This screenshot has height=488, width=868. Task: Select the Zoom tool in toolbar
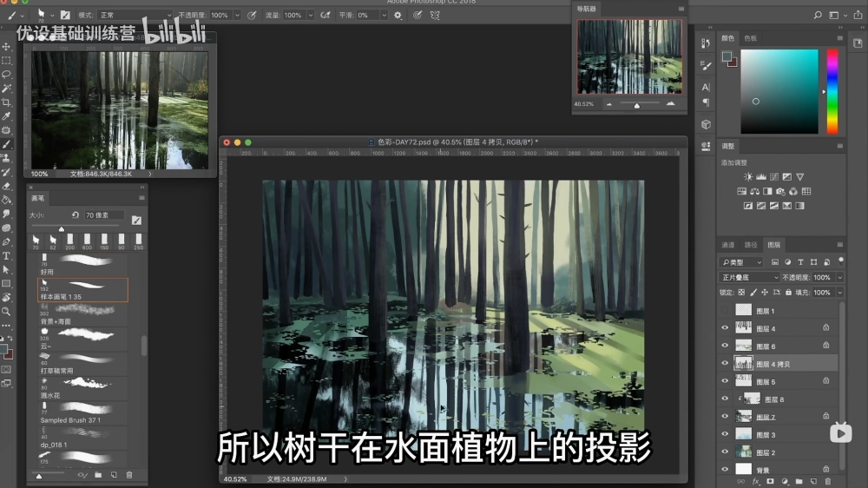(x=7, y=312)
